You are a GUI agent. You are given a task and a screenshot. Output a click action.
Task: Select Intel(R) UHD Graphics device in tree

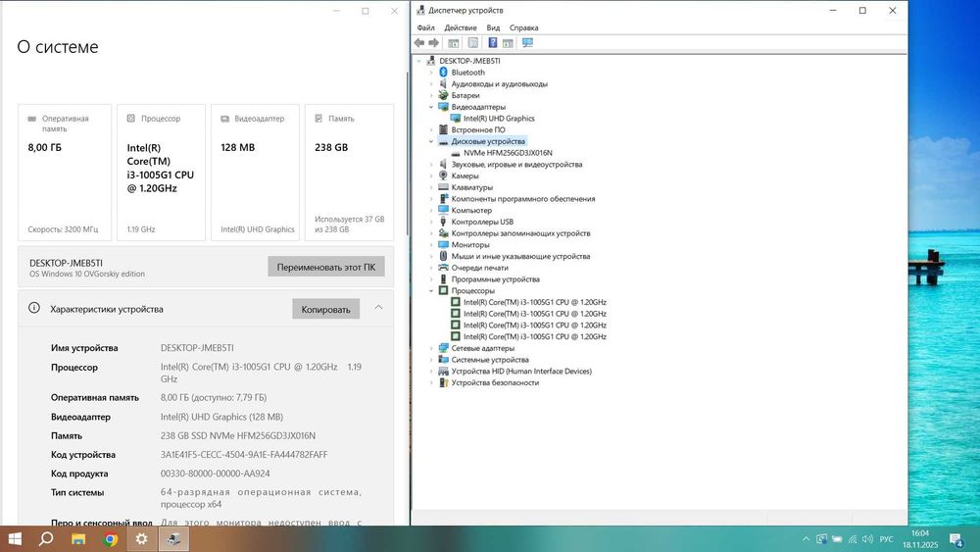click(499, 119)
